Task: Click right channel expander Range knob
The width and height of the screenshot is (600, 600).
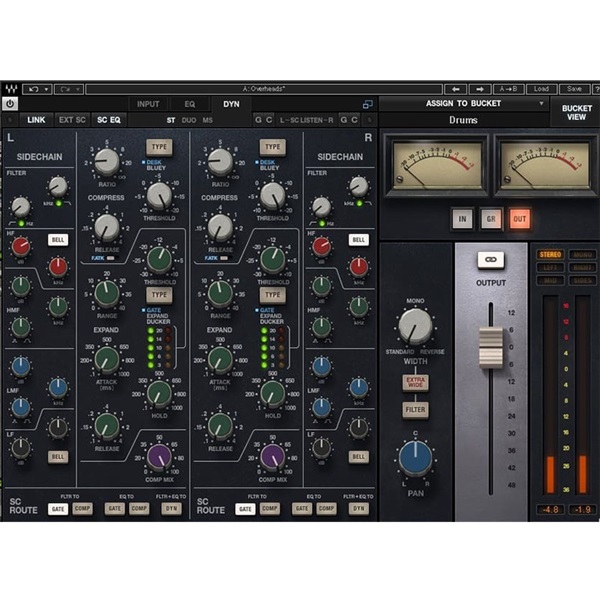Action: coord(220,294)
